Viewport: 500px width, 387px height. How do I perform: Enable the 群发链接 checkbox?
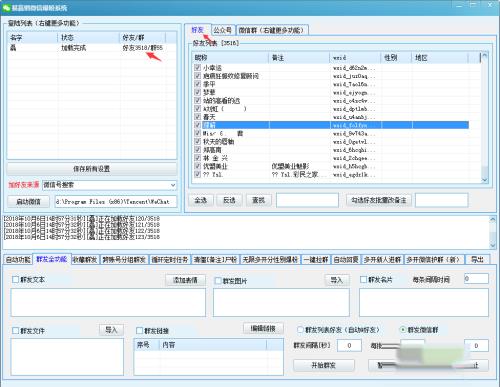point(139,330)
